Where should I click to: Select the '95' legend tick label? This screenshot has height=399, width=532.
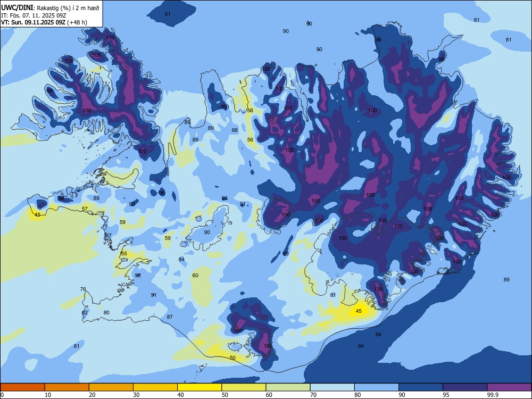tap(446, 395)
